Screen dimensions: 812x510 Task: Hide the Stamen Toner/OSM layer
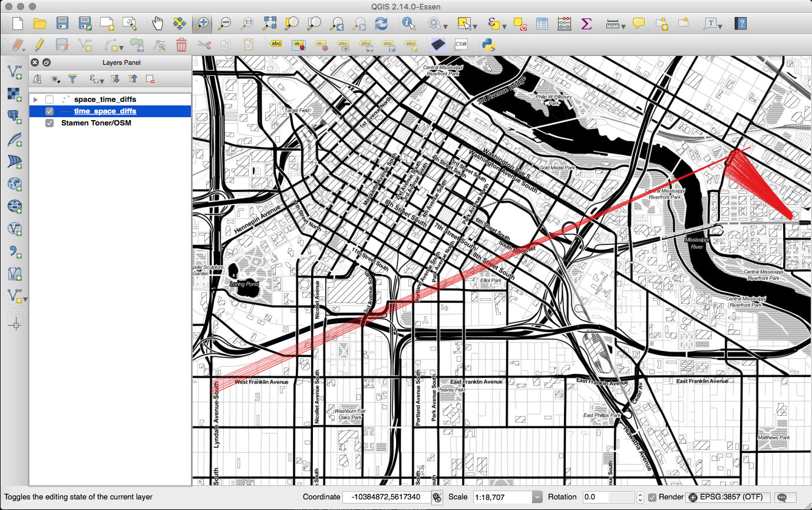49,123
